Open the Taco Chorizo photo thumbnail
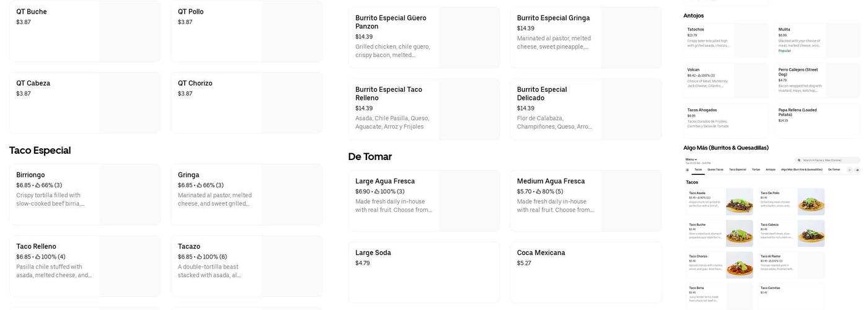 tap(739, 265)
